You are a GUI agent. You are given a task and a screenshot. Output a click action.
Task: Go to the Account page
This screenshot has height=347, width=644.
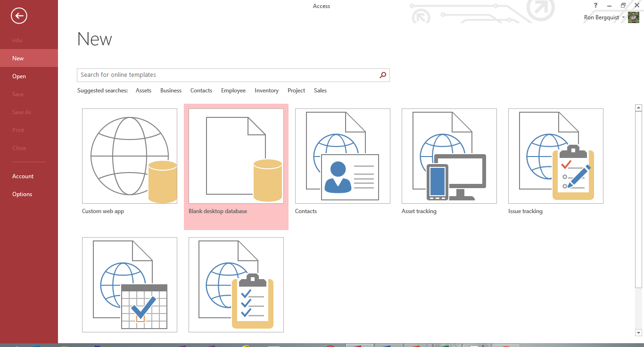click(x=23, y=176)
